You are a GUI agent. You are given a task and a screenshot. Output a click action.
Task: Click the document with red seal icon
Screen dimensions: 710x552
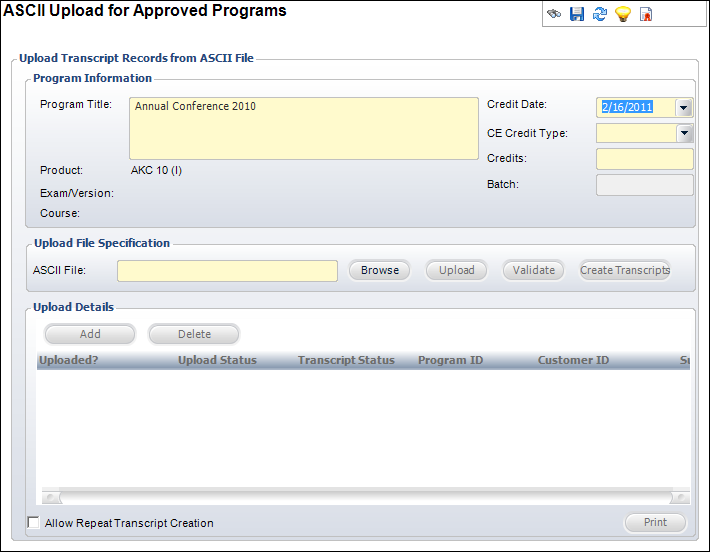646,15
